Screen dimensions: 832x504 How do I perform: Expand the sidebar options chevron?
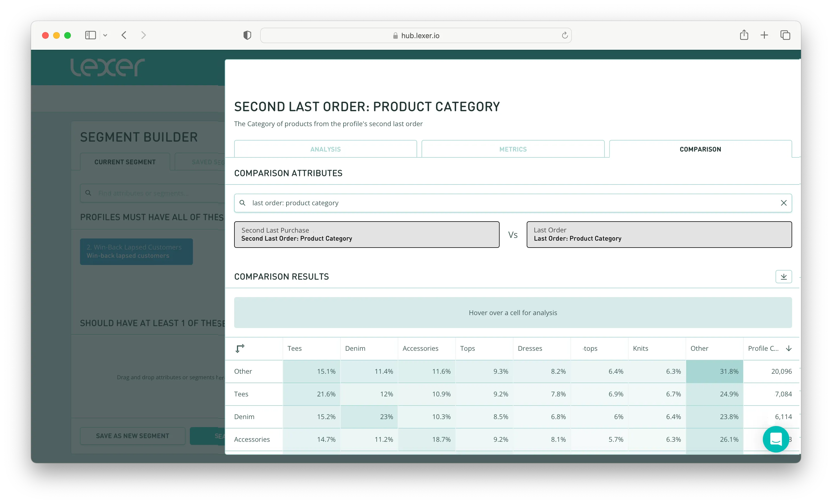(x=105, y=35)
